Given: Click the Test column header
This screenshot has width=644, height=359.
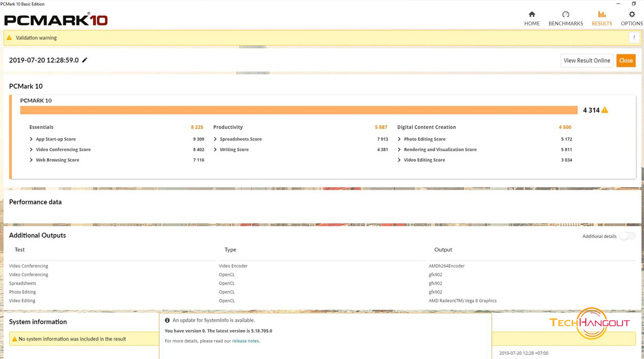Looking at the screenshot, I should (x=20, y=250).
